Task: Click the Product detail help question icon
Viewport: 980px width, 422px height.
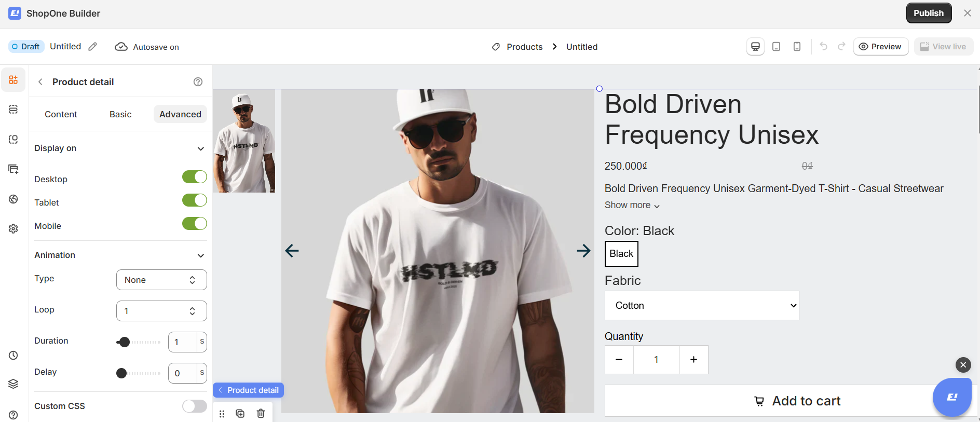Action: click(198, 81)
